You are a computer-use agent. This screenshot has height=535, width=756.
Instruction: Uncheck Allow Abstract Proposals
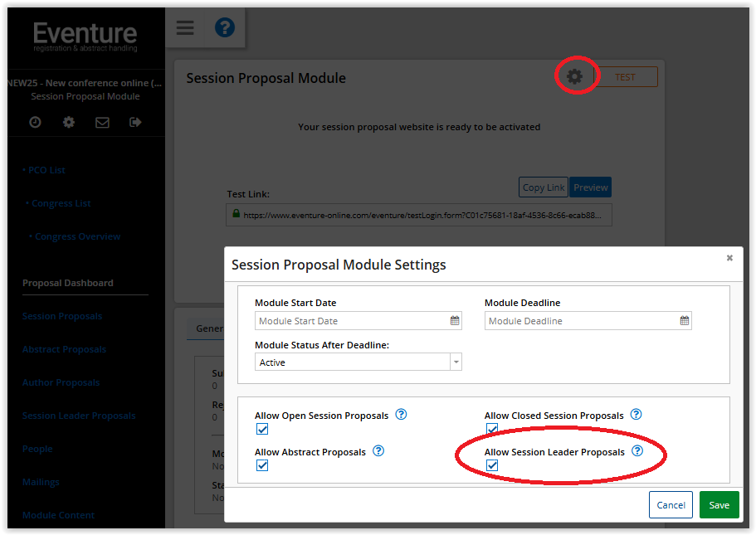[x=262, y=465]
